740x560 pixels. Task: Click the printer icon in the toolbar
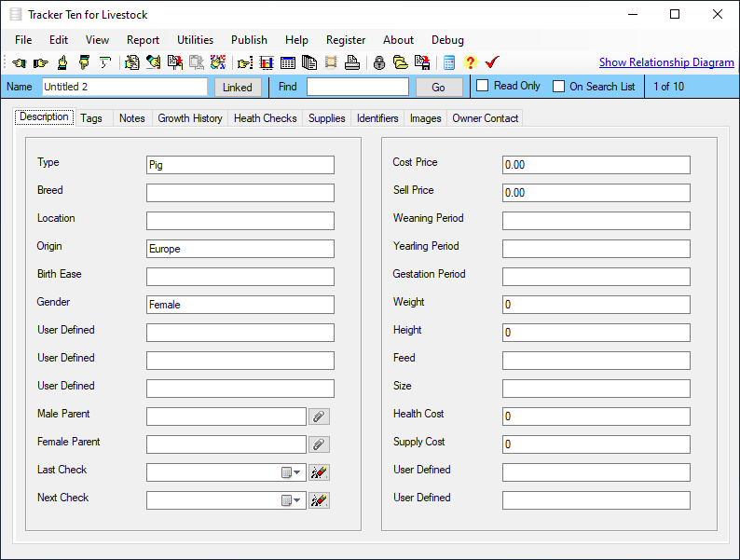coord(351,62)
